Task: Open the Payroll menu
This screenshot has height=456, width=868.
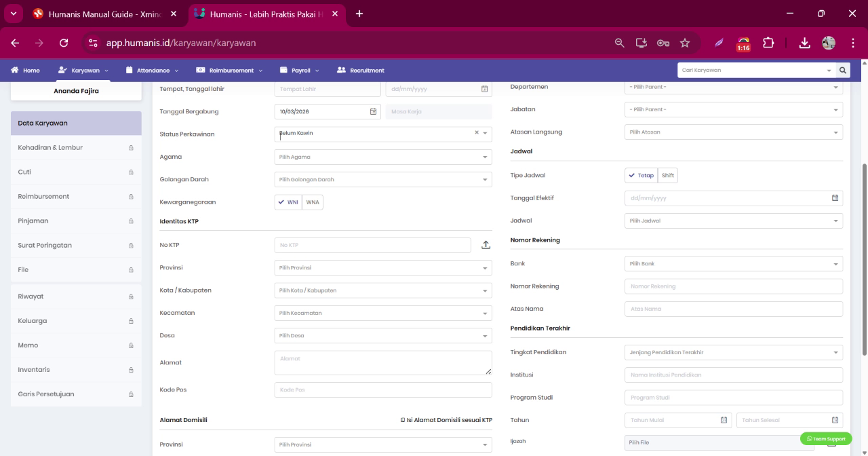Action: pyautogui.click(x=300, y=70)
